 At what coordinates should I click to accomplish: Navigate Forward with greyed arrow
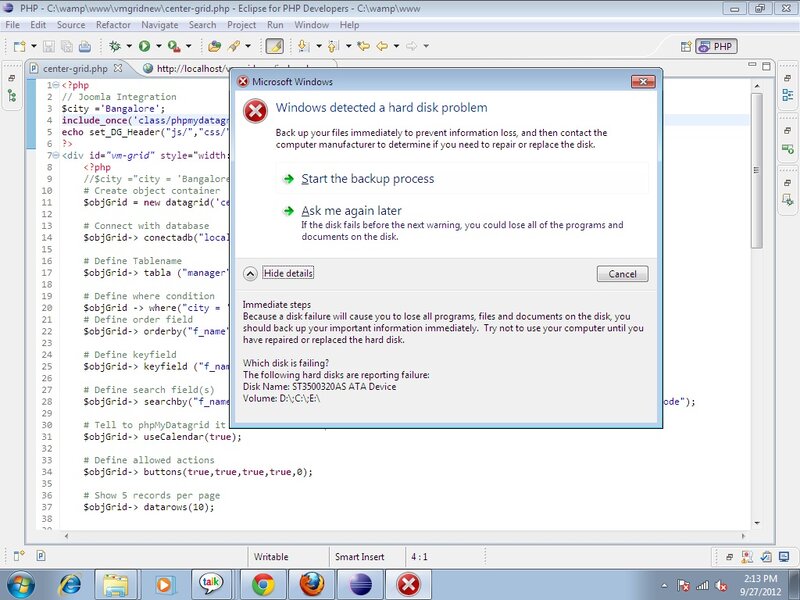click(x=411, y=46)
